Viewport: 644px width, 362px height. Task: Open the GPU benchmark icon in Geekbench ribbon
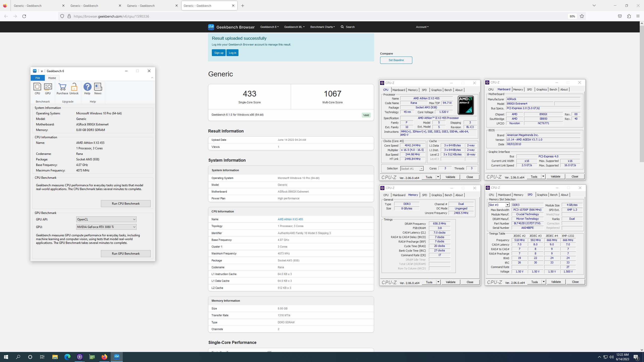[x=48, y=89]
